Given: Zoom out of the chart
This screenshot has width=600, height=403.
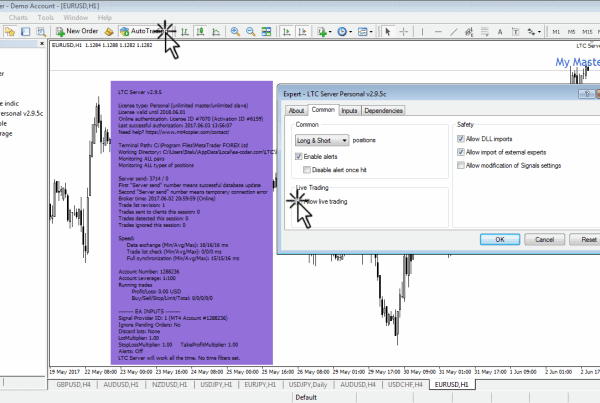Looking at the screenshot, I should [x=251, y=32].
